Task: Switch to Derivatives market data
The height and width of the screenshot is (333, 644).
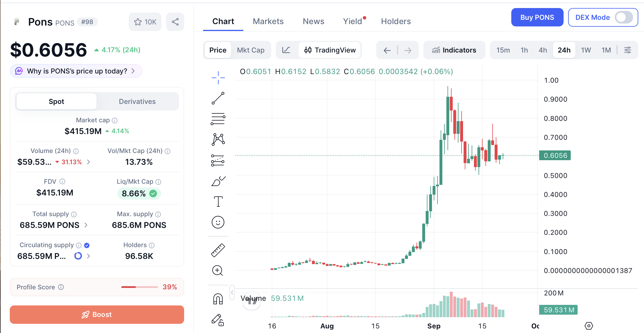Action: coord(137,101)
